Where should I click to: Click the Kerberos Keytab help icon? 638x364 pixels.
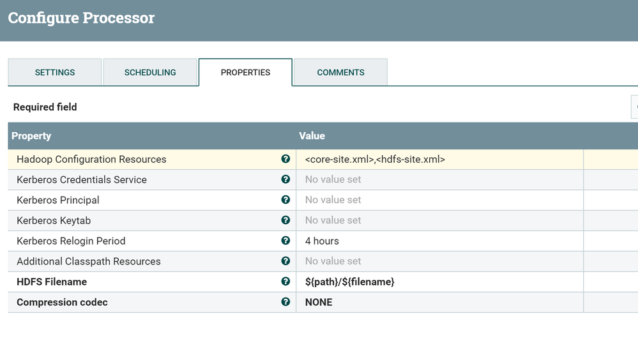(285, 220)
